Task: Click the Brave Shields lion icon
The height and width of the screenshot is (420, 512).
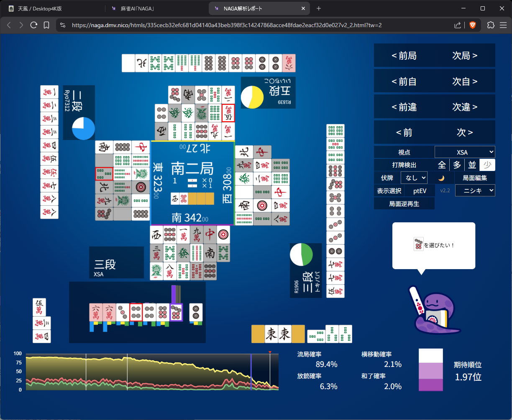Action: (x=472, y=25)
